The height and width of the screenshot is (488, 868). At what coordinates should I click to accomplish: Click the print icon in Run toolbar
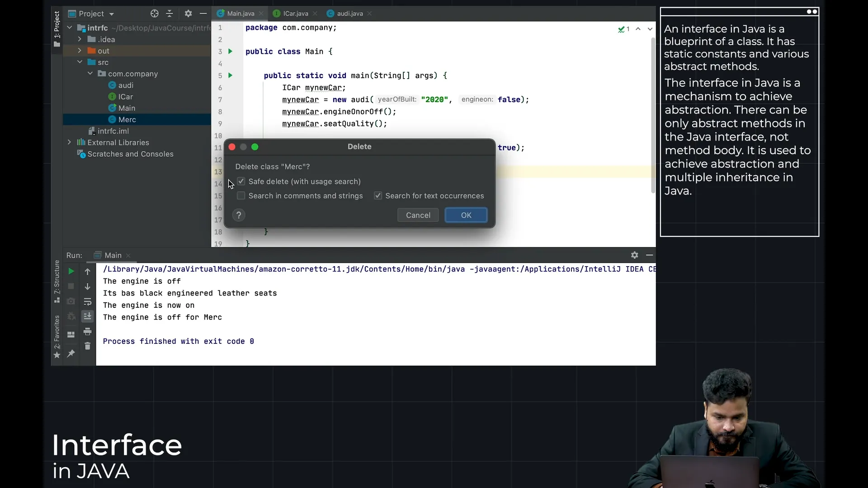pos(88,332)
